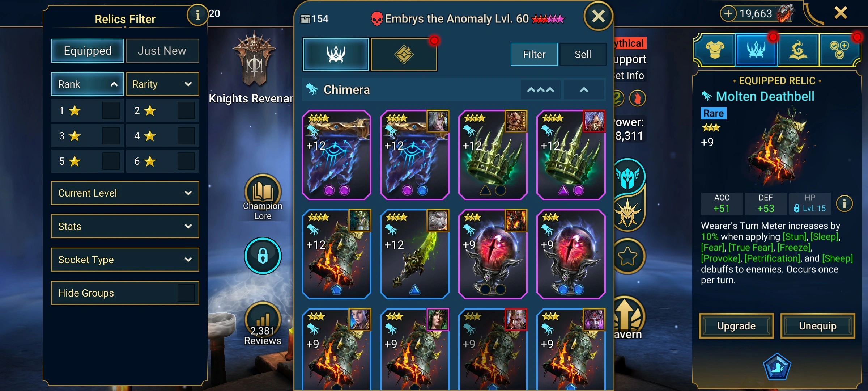This screenshot has width=868, height=391.
Task: Click the Champion Lore book icon
Action: (263, 192)
